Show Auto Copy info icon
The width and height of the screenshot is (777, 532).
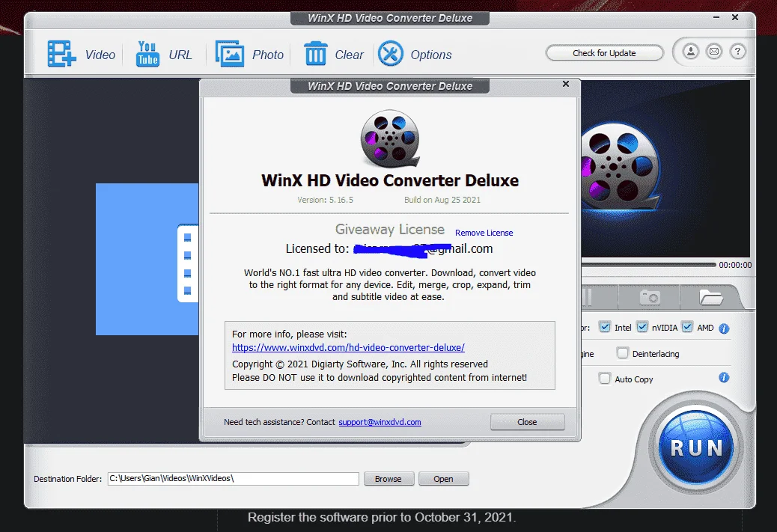pos(724,378)
